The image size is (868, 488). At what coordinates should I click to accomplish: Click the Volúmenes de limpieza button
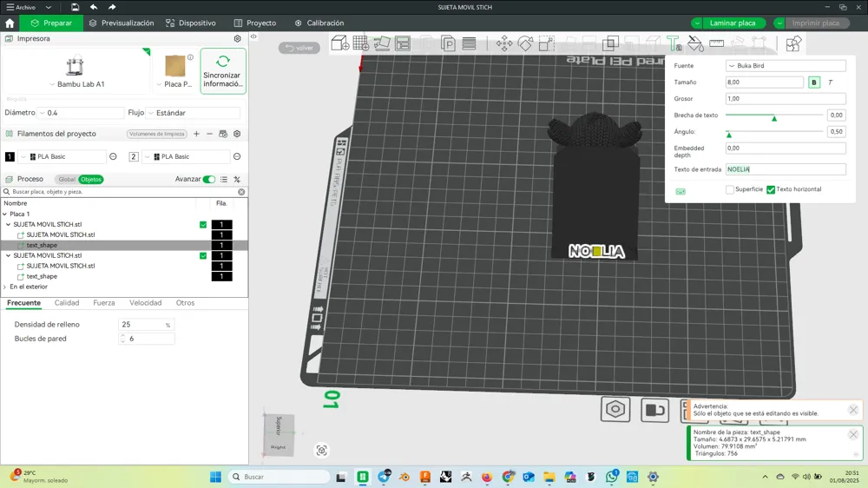tap(156, 134)
